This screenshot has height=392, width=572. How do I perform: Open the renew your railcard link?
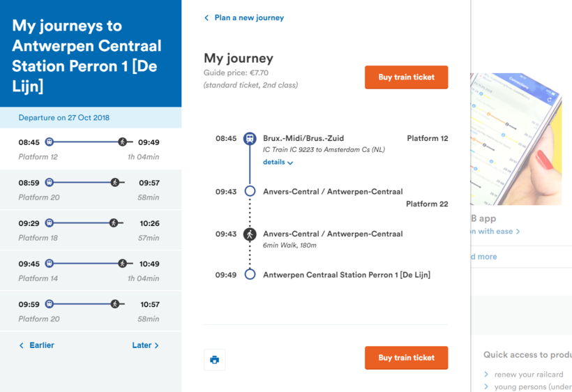click(528, 375)
